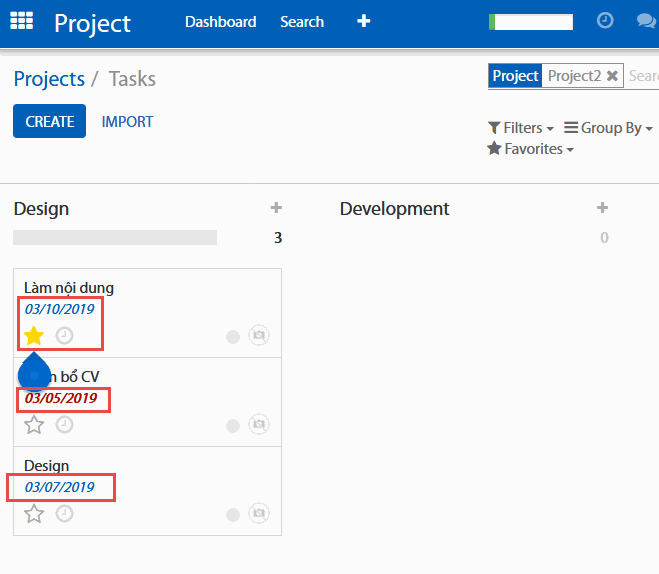Click the Design column progress bar

[115, 238]
